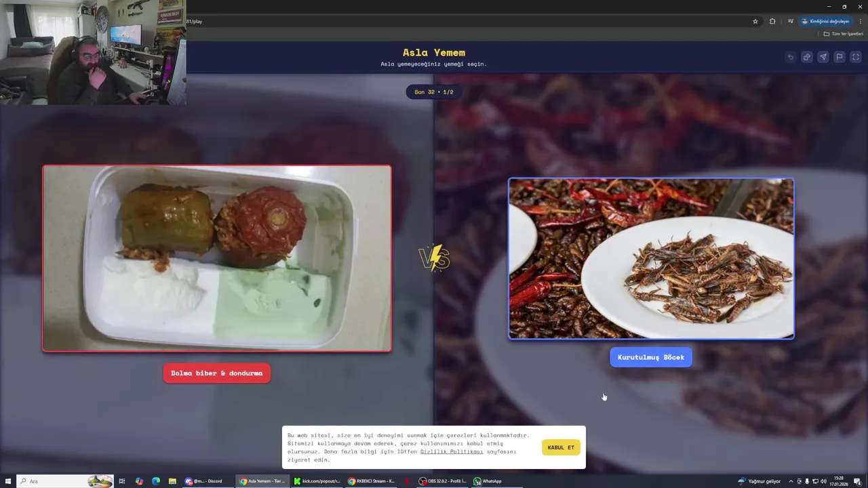Choose 'Dolma biber & dondurma' red button
Image resolution: width=868 pixels, height=488 pixels.
pos(216,373)
